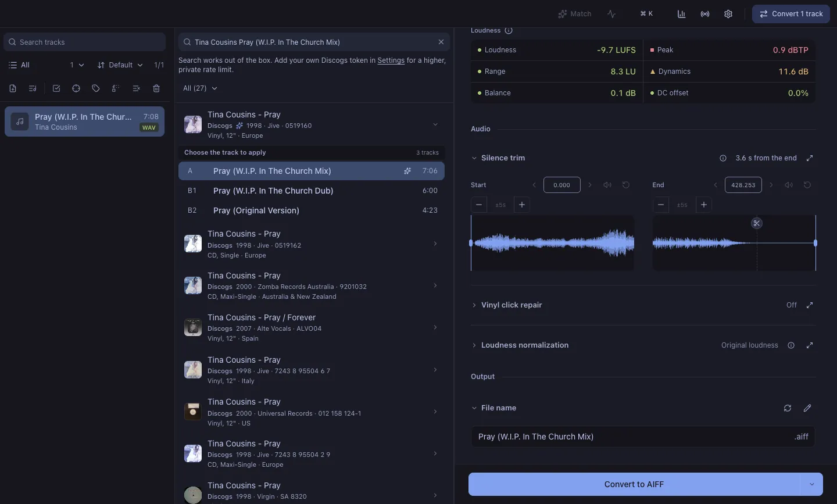Click Convert 1 track button
This screenshot has width=837, height=504.
(x=791, y=14)
